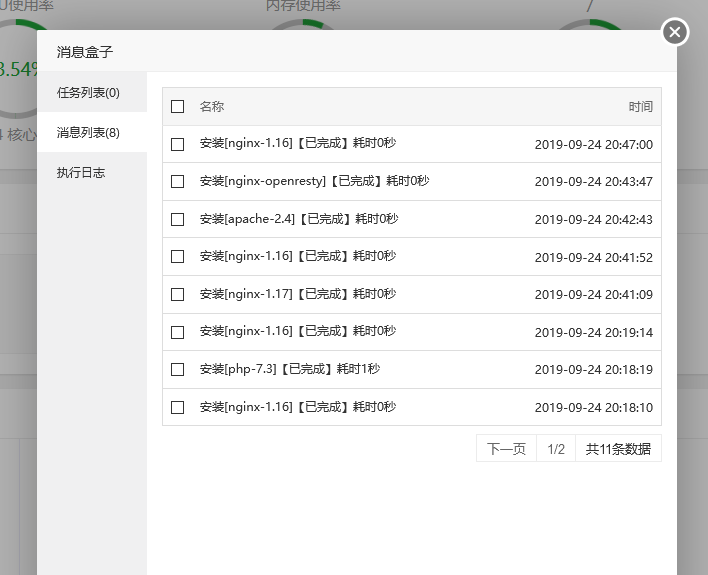
Task: Click the 安装[nginx-1.17] message text
Action: tap(298, 294)
